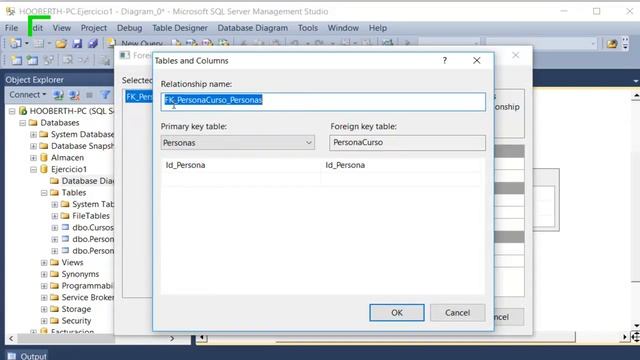The height and width of the screenshot is (360, 640).
Task: Click the Add Table icon in diagram toolbar
Action: click(x=32, y=60)
